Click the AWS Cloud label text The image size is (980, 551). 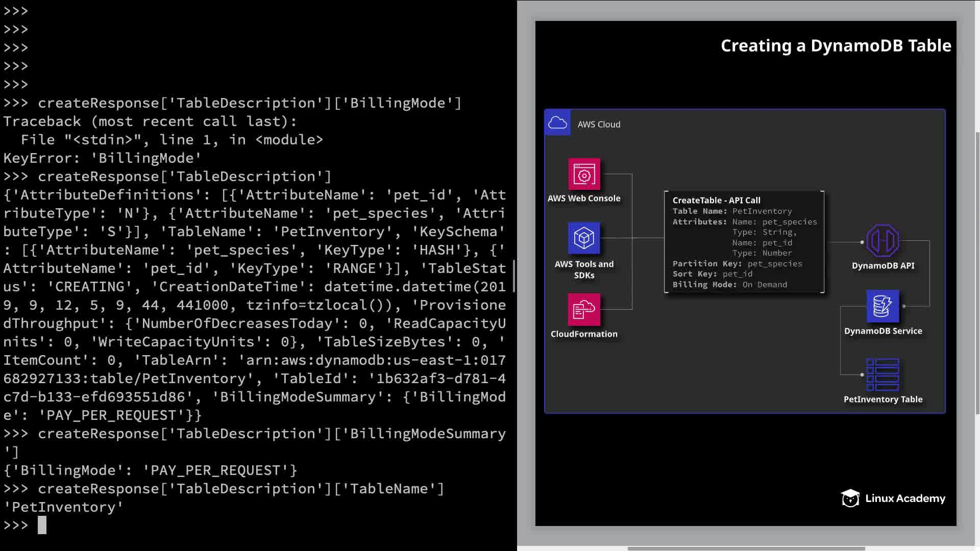click(x=599, y=124)
